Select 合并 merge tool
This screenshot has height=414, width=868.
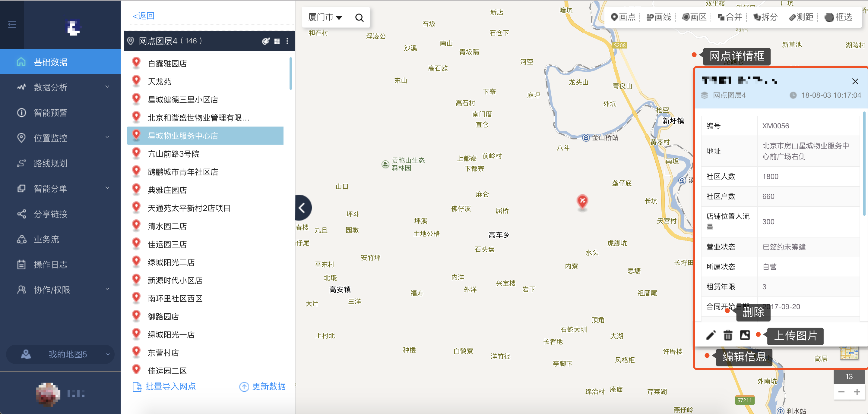730,17
